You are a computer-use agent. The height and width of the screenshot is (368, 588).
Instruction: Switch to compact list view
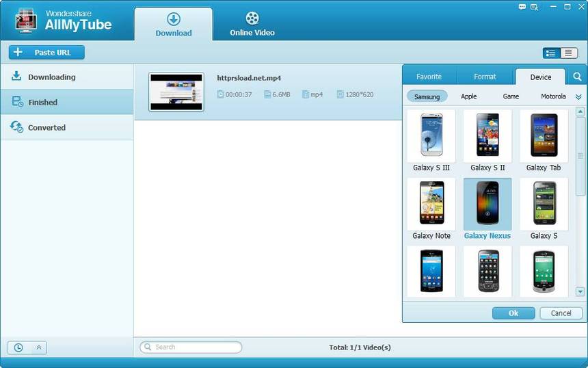pos(568,53)
